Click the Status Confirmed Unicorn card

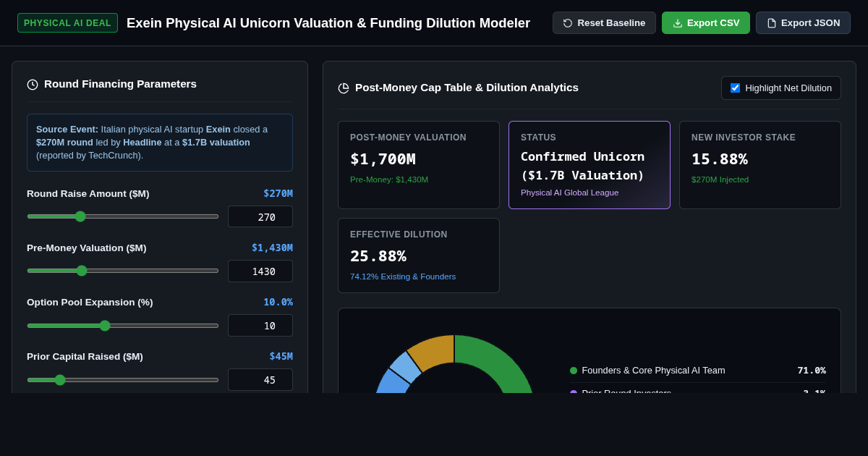point(590,165)
